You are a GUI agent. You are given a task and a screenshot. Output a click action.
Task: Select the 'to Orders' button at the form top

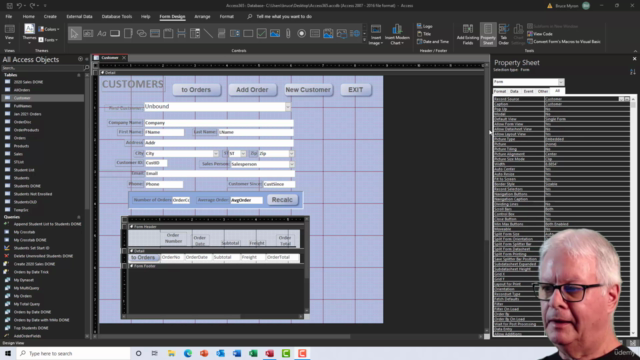(x=196, y=90)
